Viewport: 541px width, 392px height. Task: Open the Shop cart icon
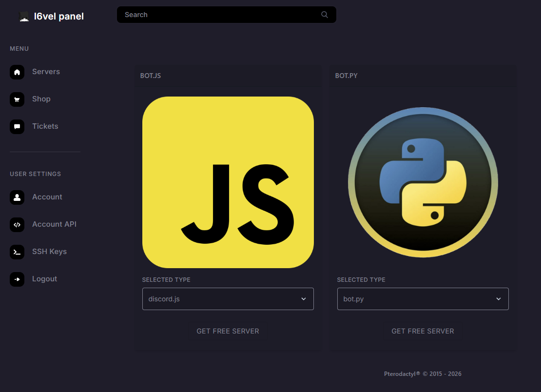[17, 99]
